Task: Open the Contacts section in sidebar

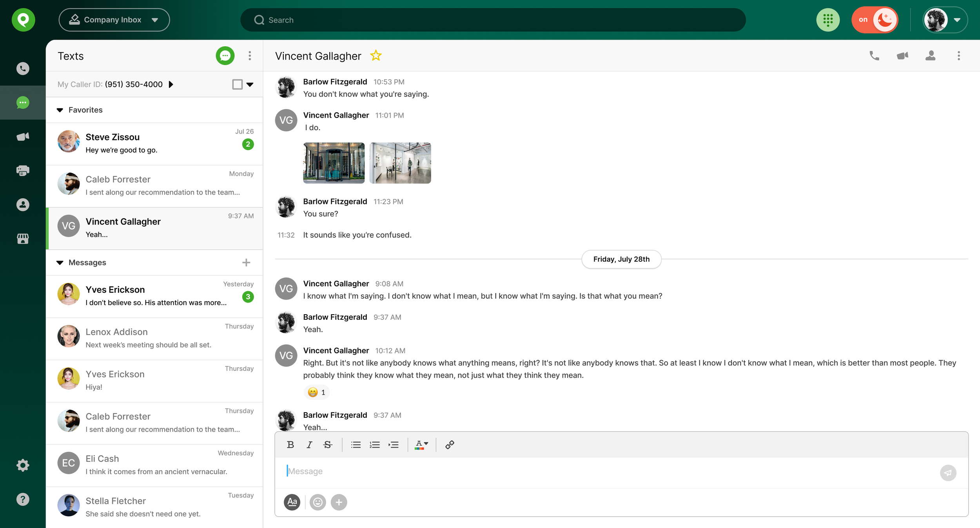Action: (x=22, y=204)
